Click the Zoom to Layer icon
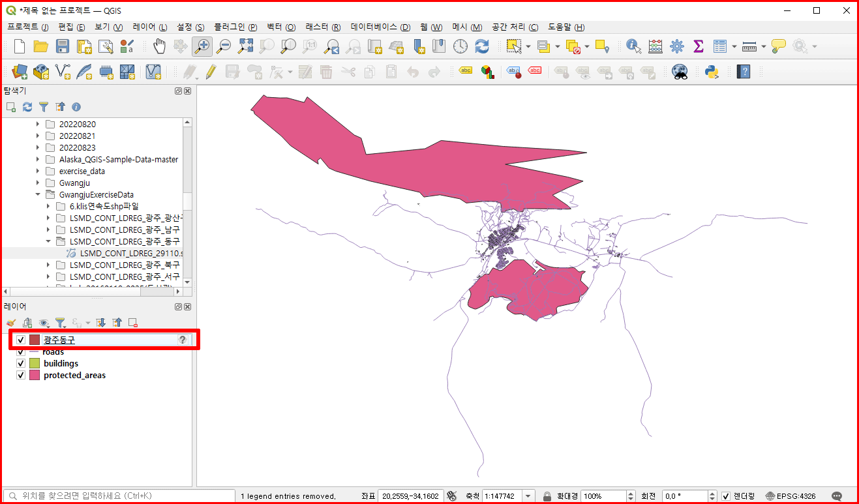The height and width of the screenshot is (504, 859). coord(288,46)
